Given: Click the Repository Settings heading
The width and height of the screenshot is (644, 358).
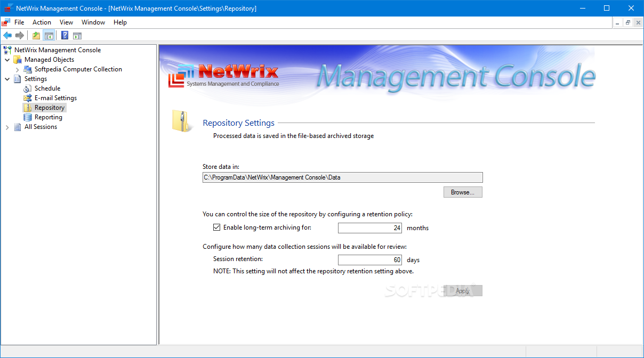Looking at the screenshot, I should click(x=238, y=123).
